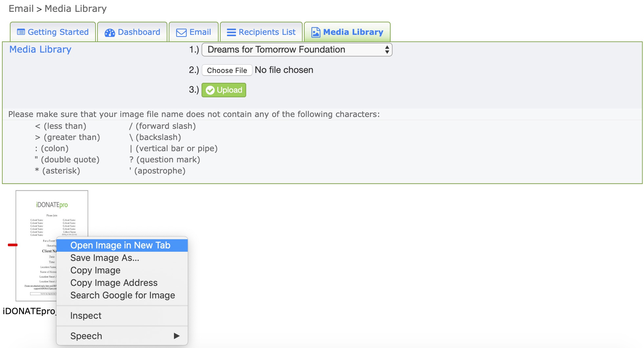Click the '> (greater than)' text
This screenshot has width=644, height=348.
click(x=68, y=137)
